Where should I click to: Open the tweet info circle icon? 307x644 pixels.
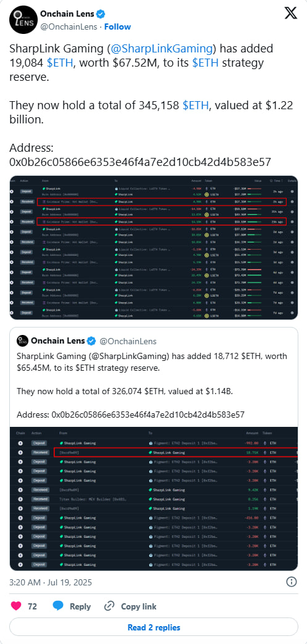pos(292,582)
